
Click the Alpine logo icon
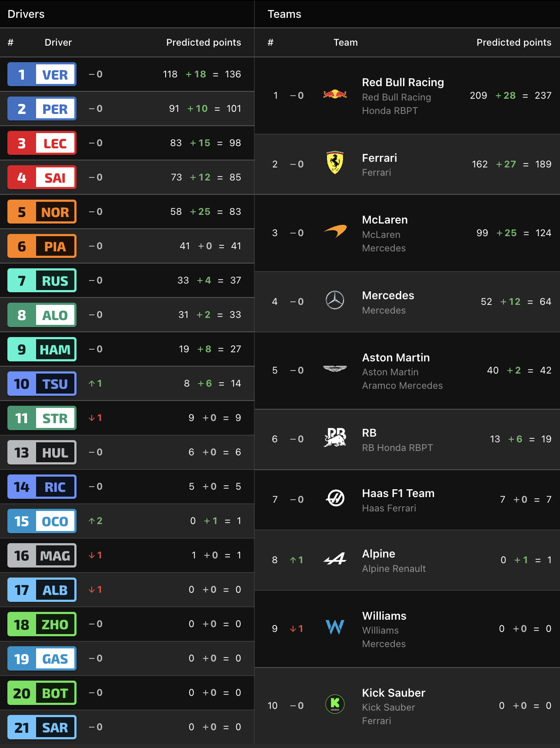tap(335, 558)
